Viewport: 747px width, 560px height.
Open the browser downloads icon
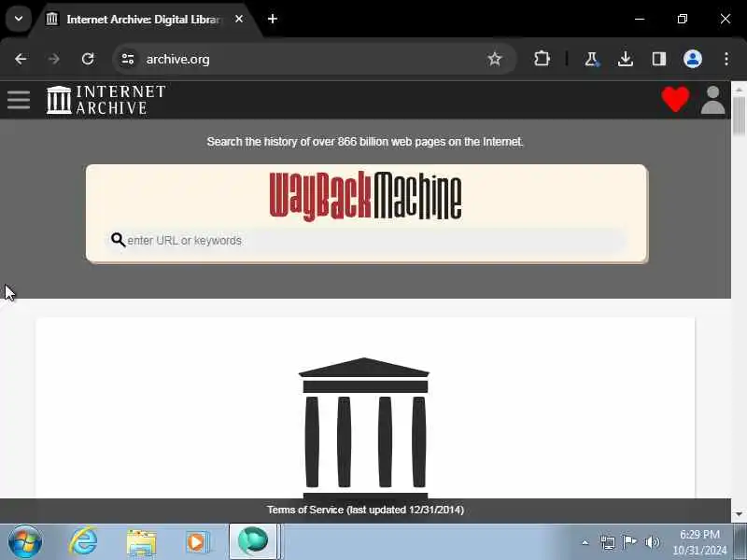click(625, 59)
